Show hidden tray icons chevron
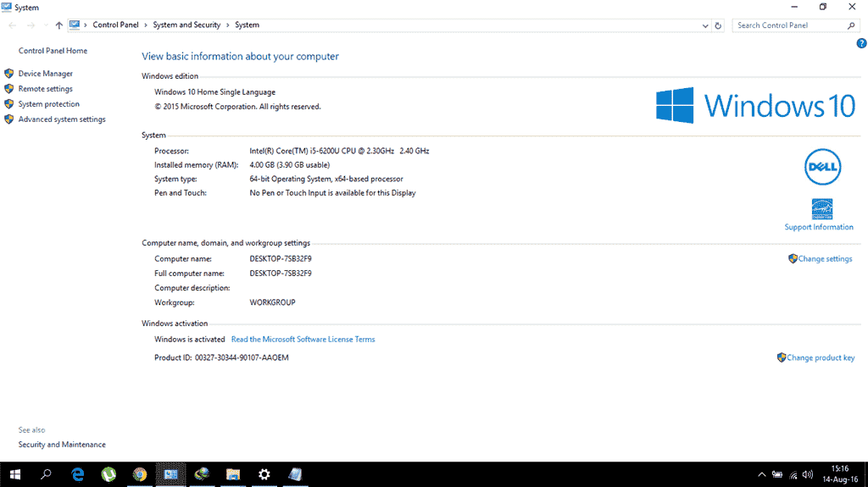This screenshot has height=487, width=868. click(762, 474)
